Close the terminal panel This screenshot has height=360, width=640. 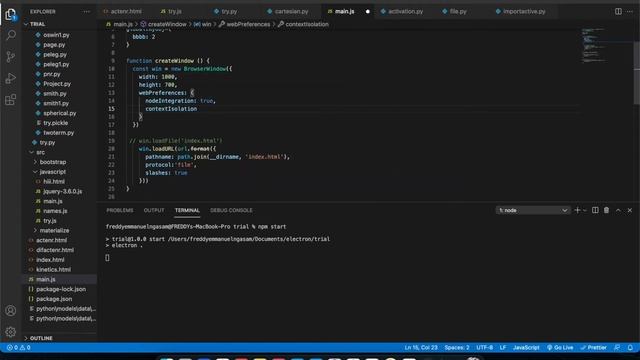[x=630, y=210]
